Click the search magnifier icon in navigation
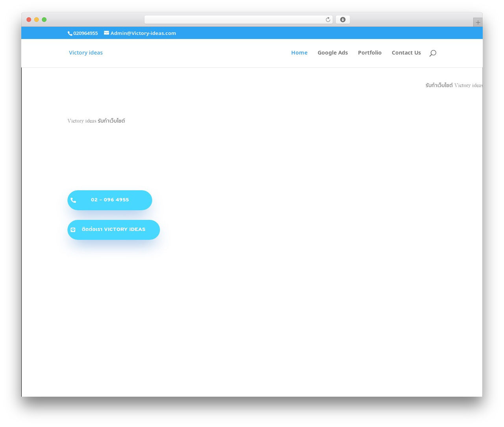The image size is (504, 427). (433, 53)
